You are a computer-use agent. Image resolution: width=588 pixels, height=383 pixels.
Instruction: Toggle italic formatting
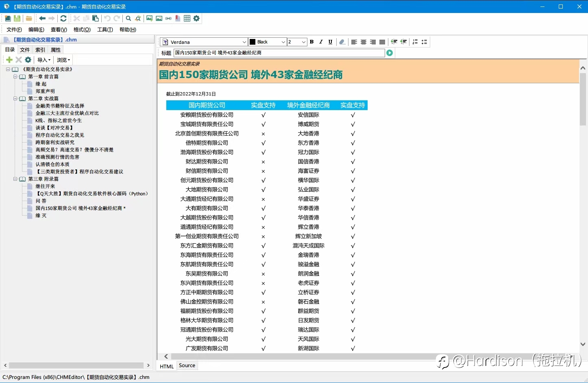click(x=321, y=42)
